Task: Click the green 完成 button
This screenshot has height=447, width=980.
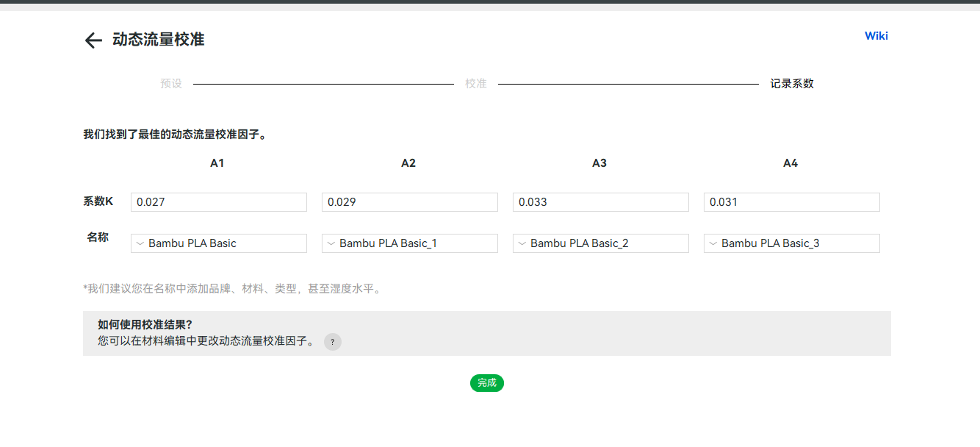Action: [487, 382]
